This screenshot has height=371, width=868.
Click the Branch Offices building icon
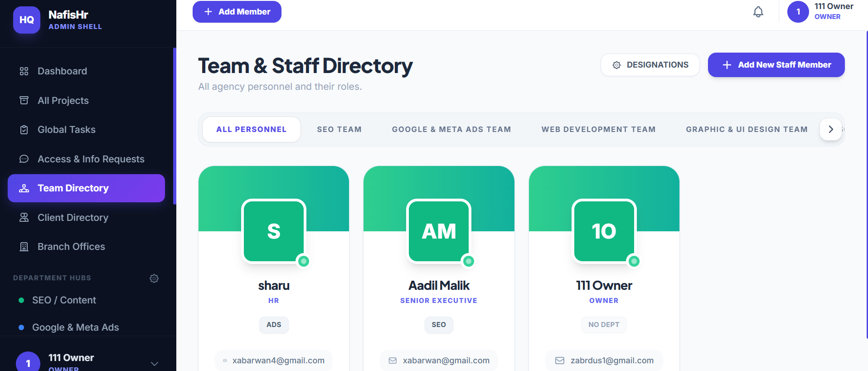pos(24,247)
